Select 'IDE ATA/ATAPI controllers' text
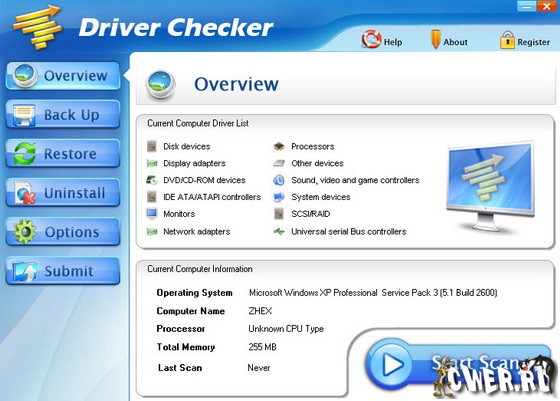The image size is (560, 401). (212, 197)
